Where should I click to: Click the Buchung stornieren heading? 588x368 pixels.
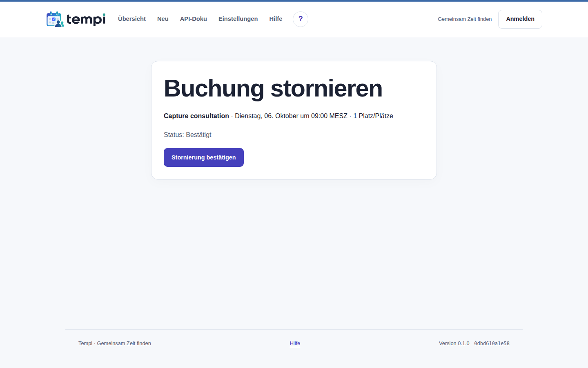tap(273, 88)
